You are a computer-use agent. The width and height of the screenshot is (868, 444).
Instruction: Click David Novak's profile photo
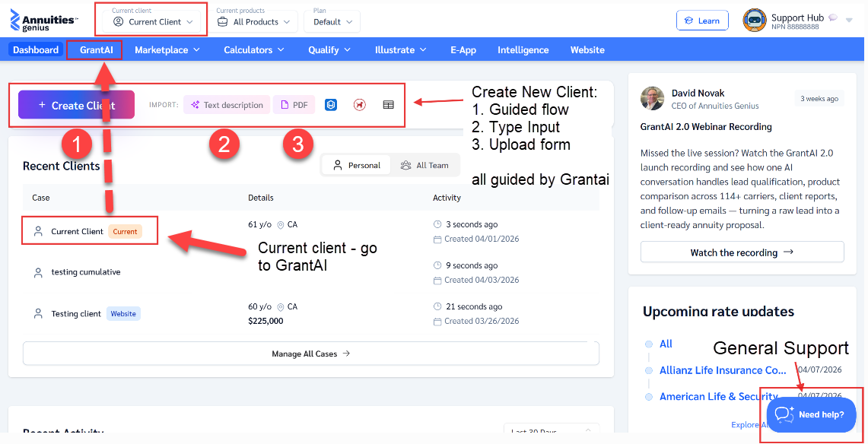pyautogui.click(x=652, y=98)
